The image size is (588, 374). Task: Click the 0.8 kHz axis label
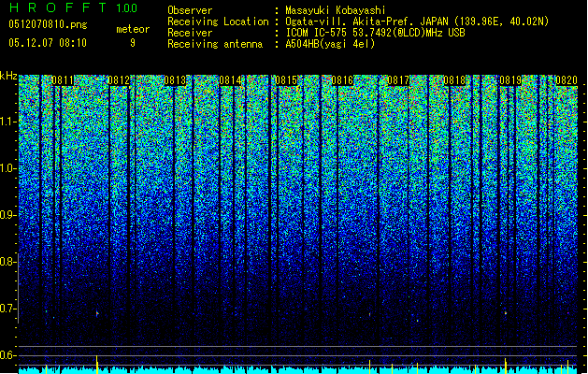(x=7, y=262)
